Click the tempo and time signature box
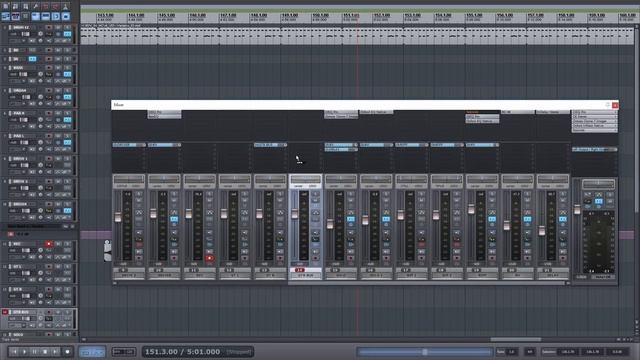The width and height of the screenshot is (640, 360). click(124, 351)
